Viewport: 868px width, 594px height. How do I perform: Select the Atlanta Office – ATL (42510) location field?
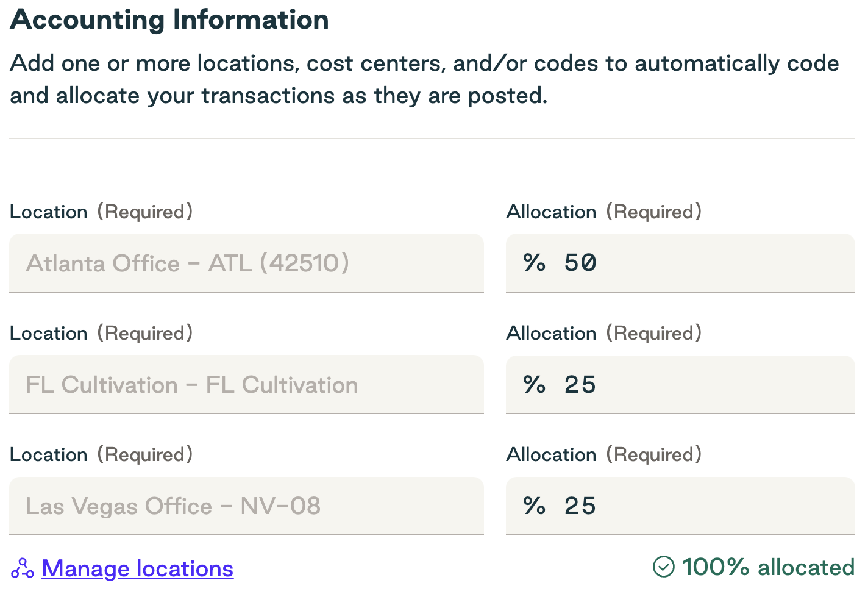pyautogui.click(x=246, y=263)
